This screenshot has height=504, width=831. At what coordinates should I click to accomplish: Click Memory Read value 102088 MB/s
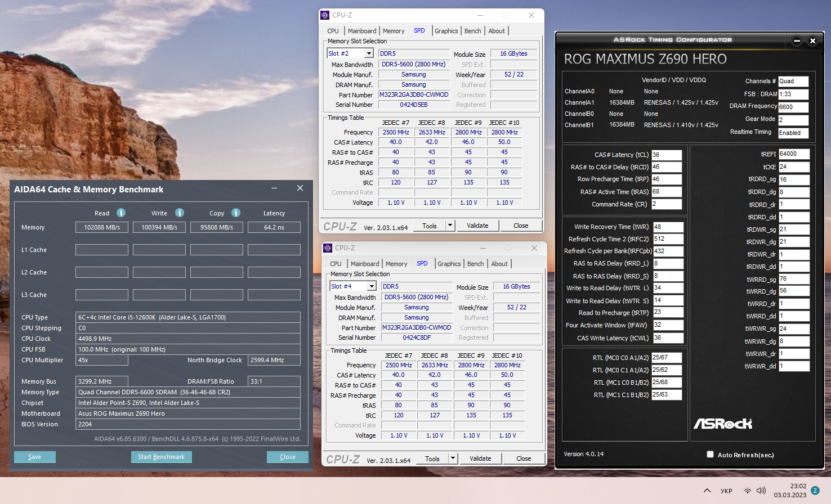pos(102,227)
